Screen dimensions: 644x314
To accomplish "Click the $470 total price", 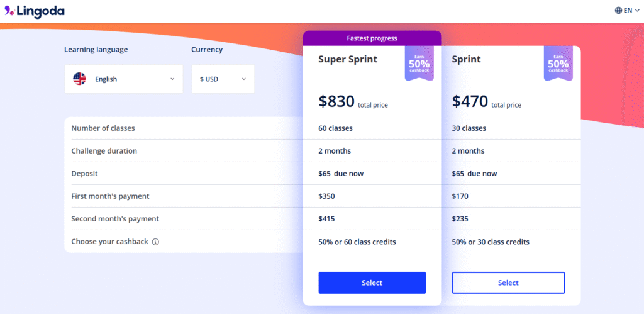I will pos(470,101).
